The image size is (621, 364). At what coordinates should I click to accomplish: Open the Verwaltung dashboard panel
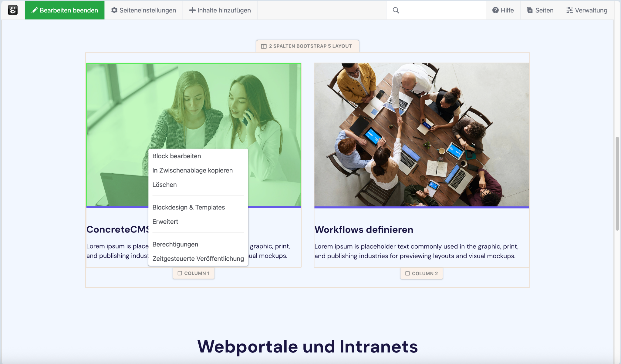tap(587, 10)
